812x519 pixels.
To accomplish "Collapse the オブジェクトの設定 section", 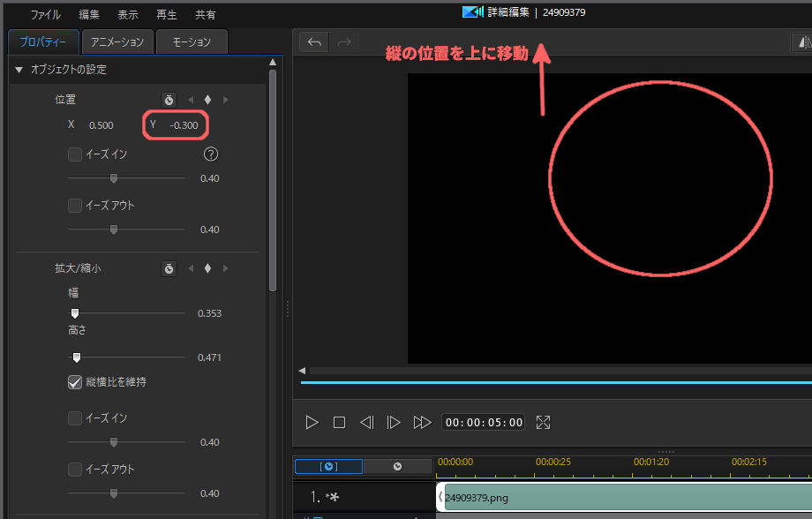I will point(19,70).
